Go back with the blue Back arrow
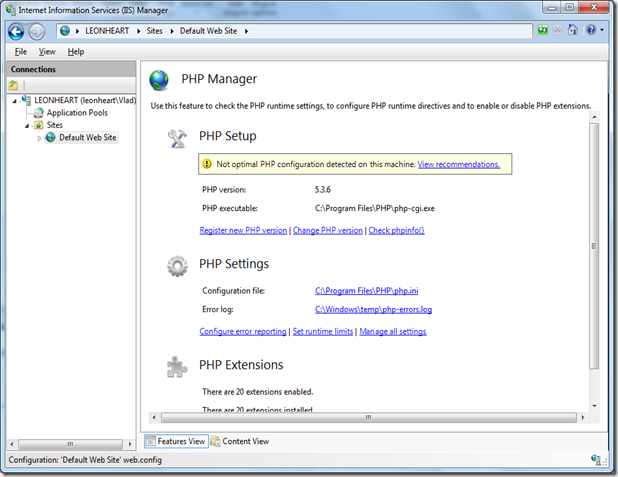618x477 pixels. click(16, 32)
